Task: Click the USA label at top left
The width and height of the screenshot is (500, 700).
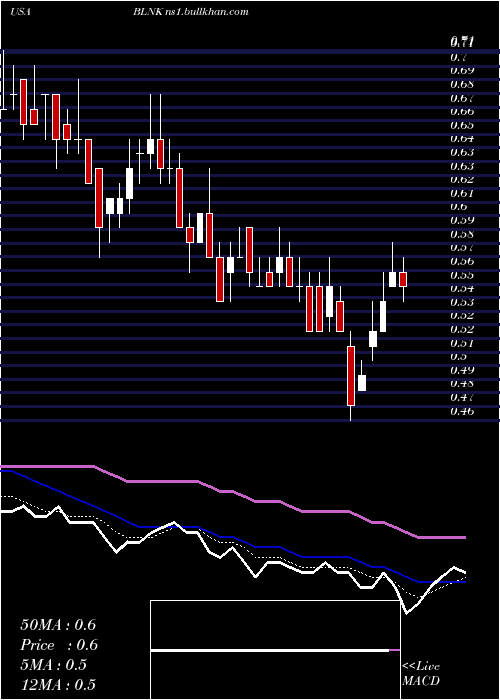Action: tap(20, 12)
